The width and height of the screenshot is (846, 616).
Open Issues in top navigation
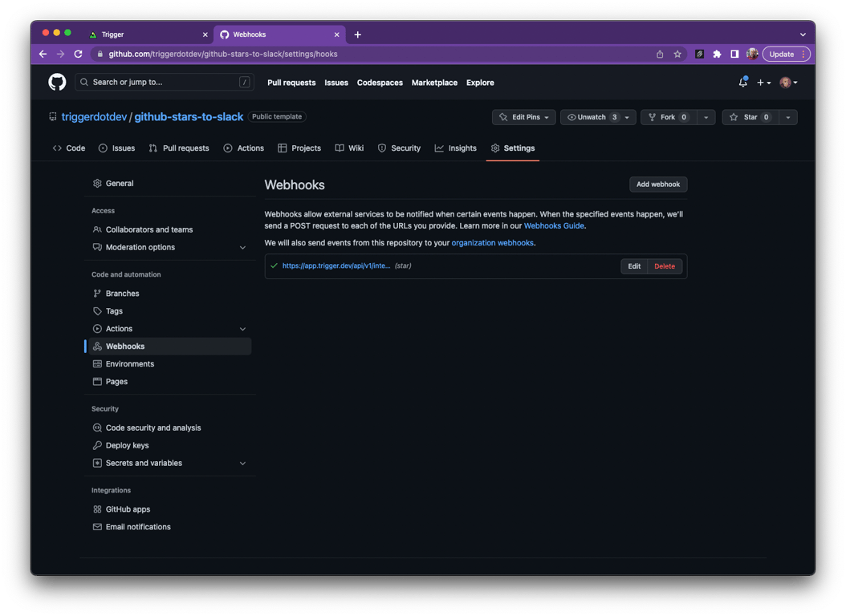[x=336, y=83]
